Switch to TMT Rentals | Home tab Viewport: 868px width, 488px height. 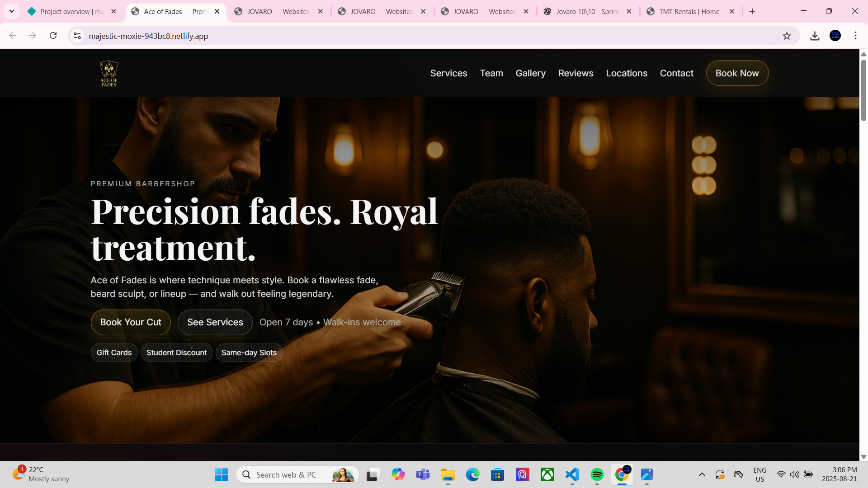(x=689, y=11)
